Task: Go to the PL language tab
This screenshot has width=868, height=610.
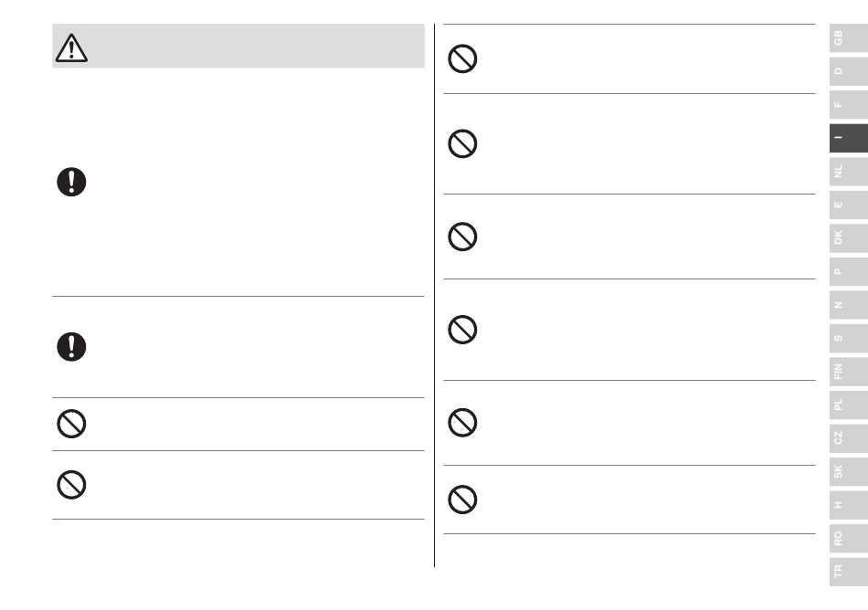Action: pyautogui.click(x=849, y=405)
